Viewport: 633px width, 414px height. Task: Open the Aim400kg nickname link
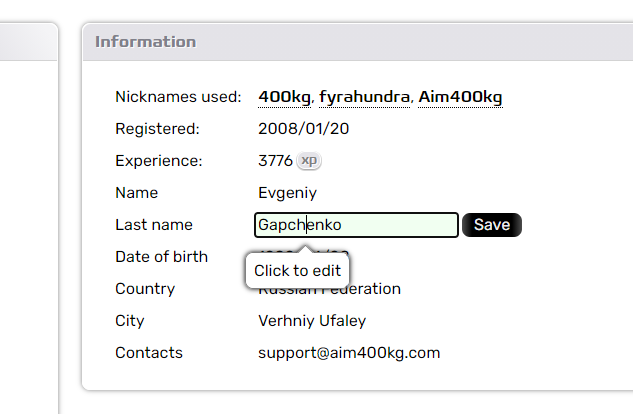click(x=460, y=97)
